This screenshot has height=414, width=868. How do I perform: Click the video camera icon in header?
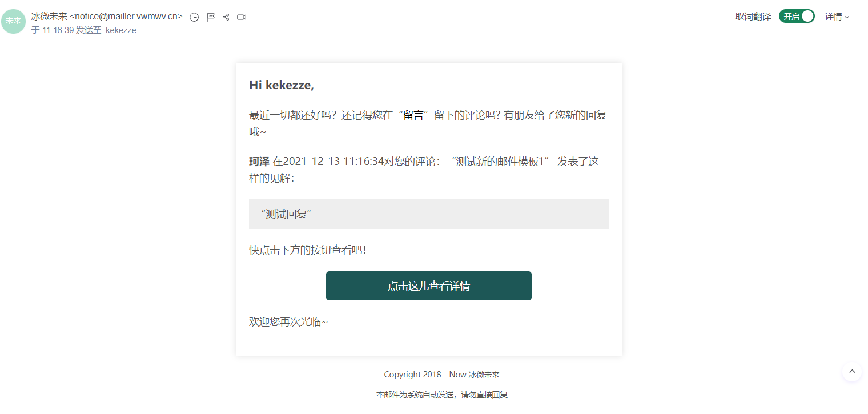[x=242, y=17]
